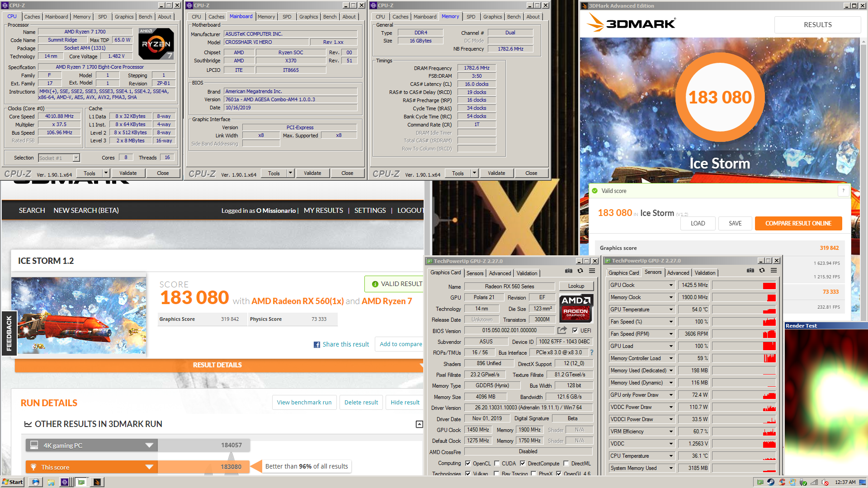868x488 pixels.
Task: Click the 3DMark logo in Advanced Edition window
Action: (x=631, y=23)
